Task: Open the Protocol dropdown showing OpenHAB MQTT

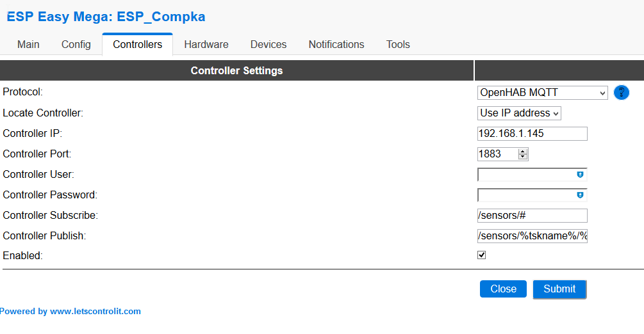Action: coord(542,93)
